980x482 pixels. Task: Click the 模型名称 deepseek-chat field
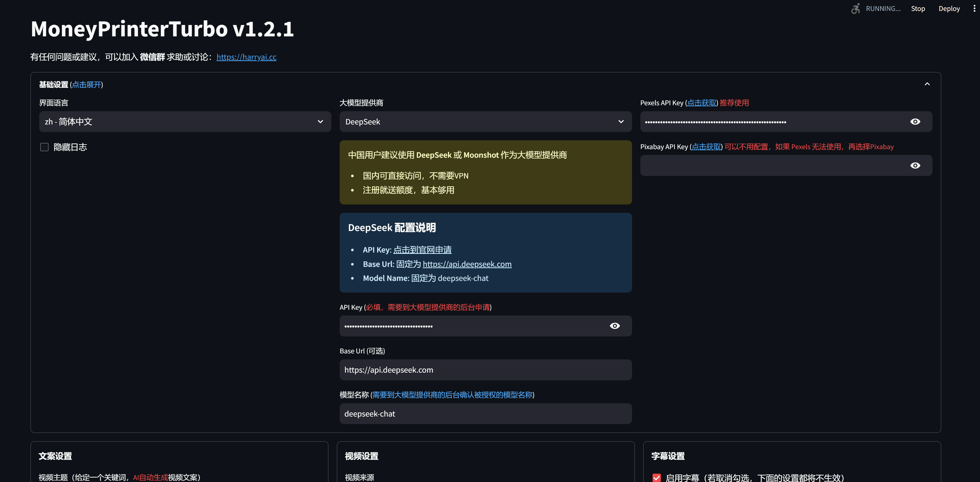pos(485,413)
